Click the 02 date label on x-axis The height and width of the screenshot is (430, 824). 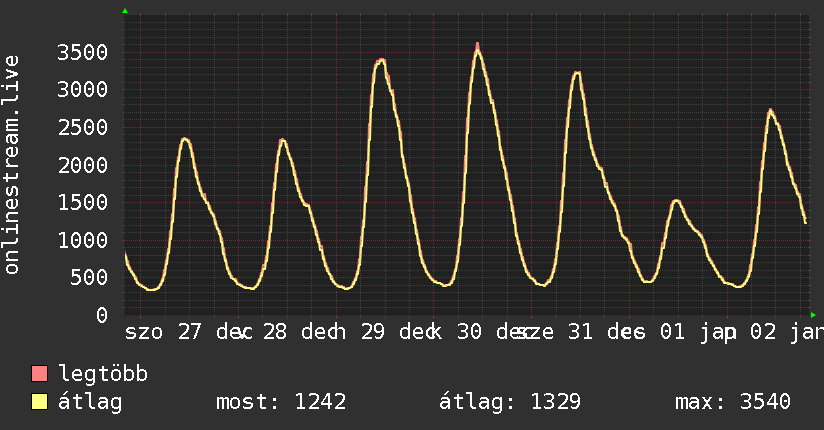pyautogui.click(x=763, y=332)
